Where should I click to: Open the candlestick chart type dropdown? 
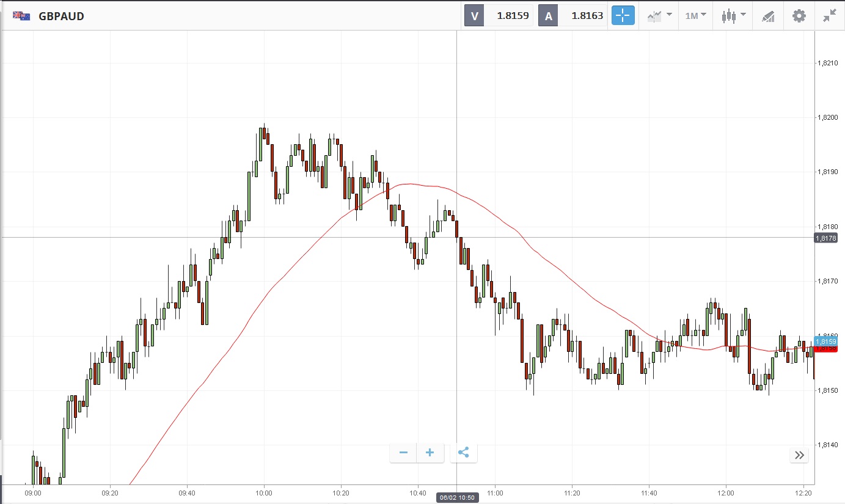click(733, 16)
